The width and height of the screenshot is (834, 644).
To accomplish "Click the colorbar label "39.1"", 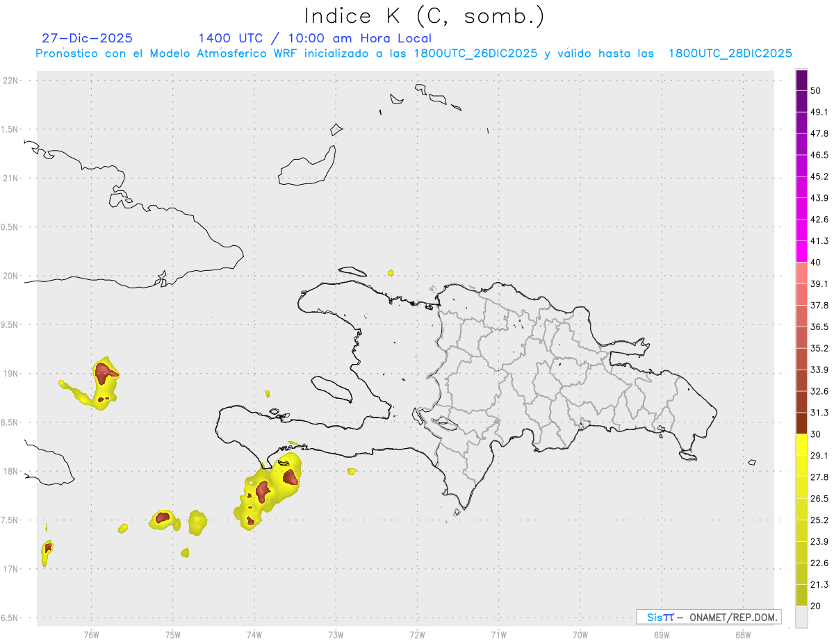I will click(819, 283).
